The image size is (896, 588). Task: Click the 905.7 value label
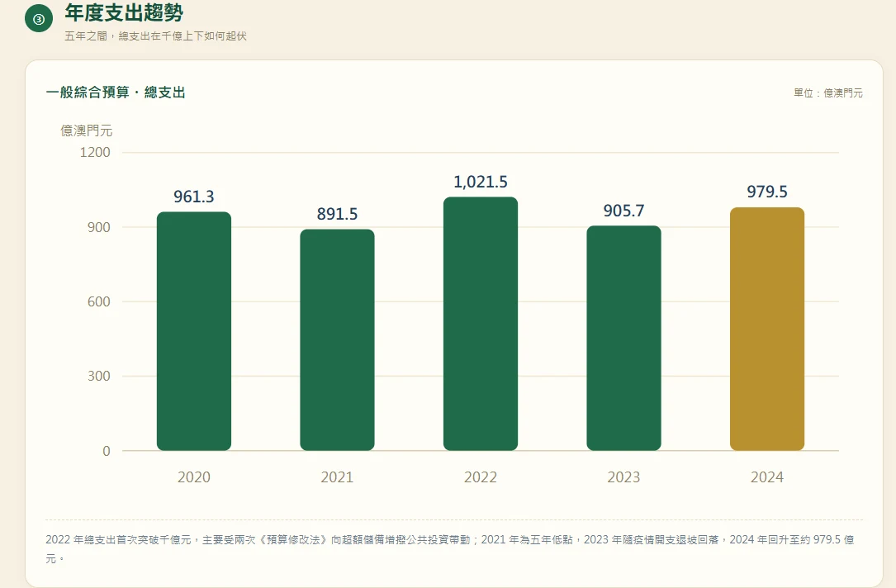click(624, 211)
